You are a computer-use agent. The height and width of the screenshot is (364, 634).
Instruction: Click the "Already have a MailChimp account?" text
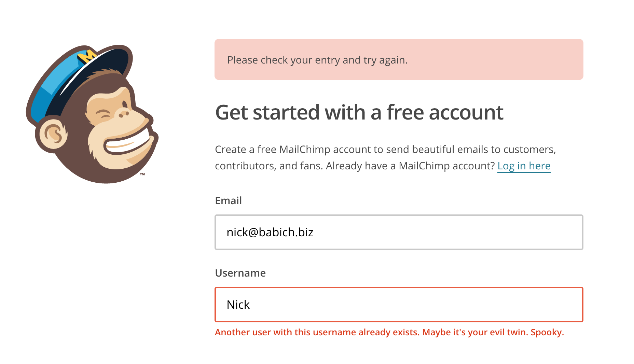(x=410, y=166)
